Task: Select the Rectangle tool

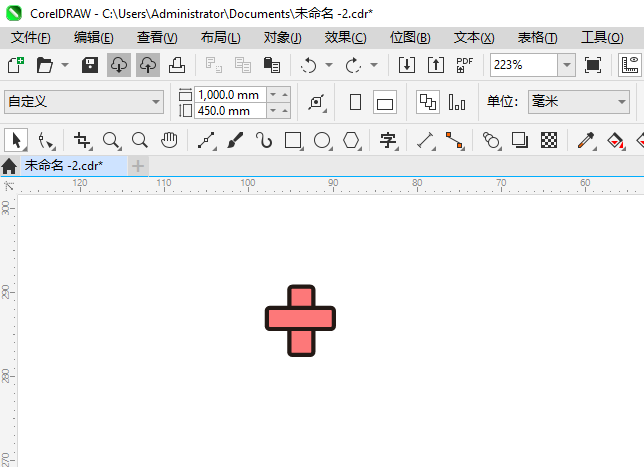Action: [x=293, y=140]
